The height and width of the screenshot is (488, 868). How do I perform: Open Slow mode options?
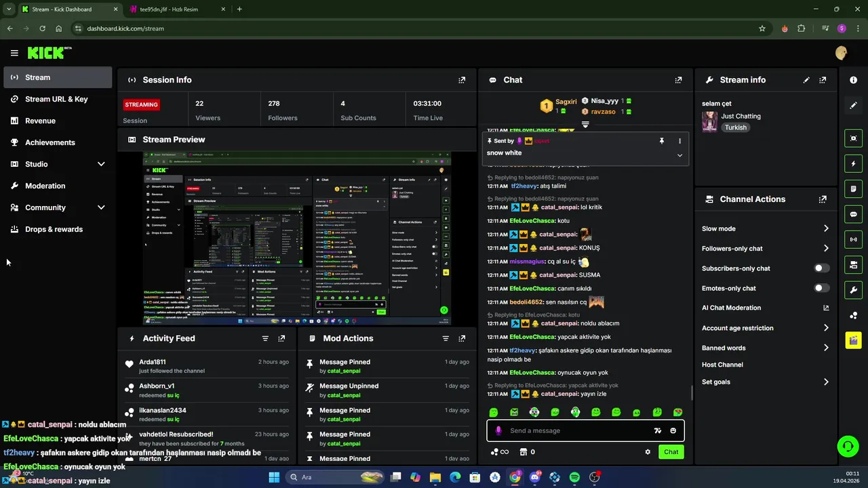(x=765, y=228)
